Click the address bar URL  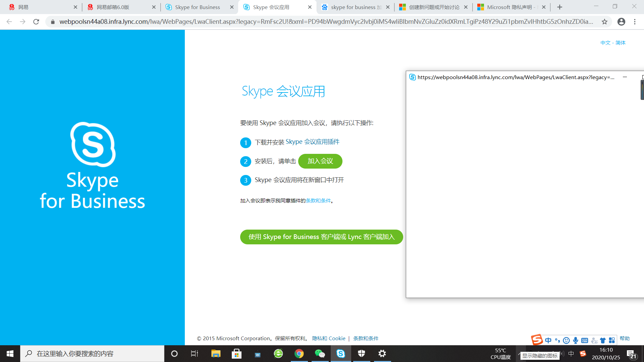pos(326,22)
